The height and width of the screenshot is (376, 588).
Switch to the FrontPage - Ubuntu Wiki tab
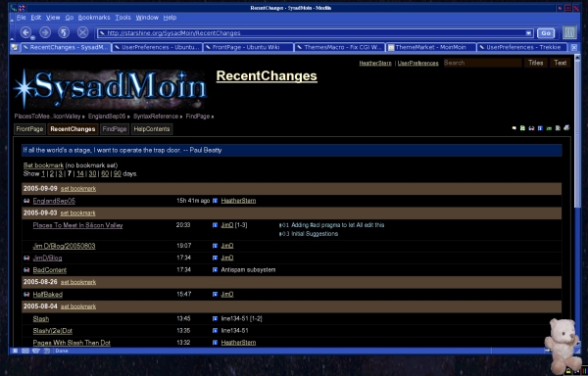(x=248, y=47)
